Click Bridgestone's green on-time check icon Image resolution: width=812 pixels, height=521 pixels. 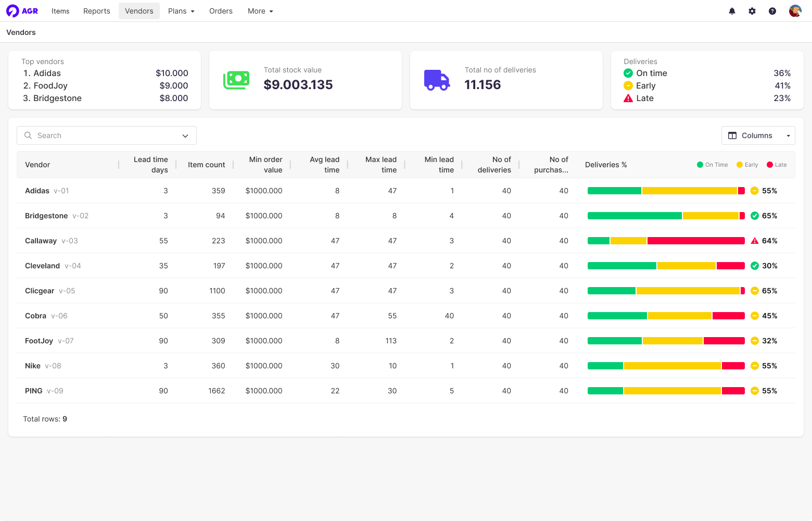click(755, 216)
